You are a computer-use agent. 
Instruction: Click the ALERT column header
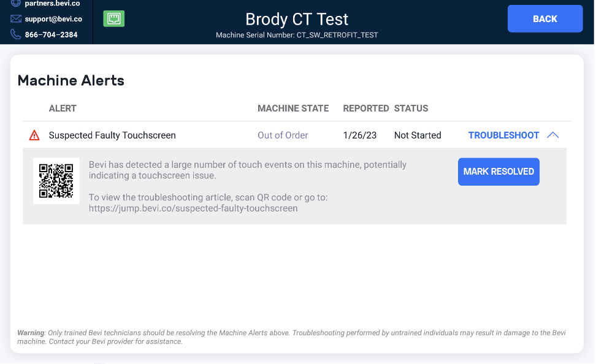click(x=63, y=108)
